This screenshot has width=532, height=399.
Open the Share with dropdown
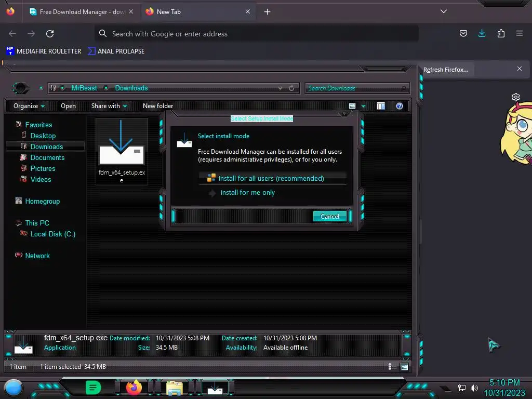point(109,106)
